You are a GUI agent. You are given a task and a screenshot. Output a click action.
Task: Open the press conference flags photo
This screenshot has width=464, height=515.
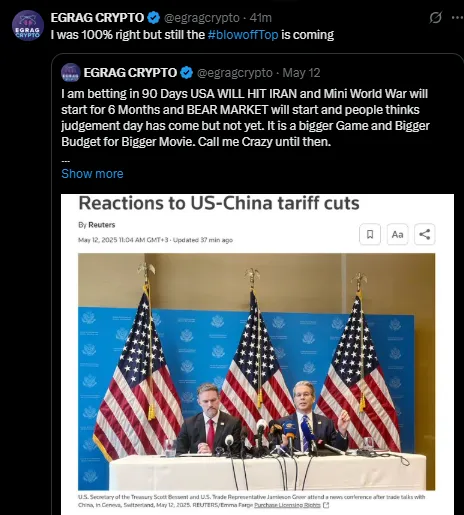tap(256, 372)
